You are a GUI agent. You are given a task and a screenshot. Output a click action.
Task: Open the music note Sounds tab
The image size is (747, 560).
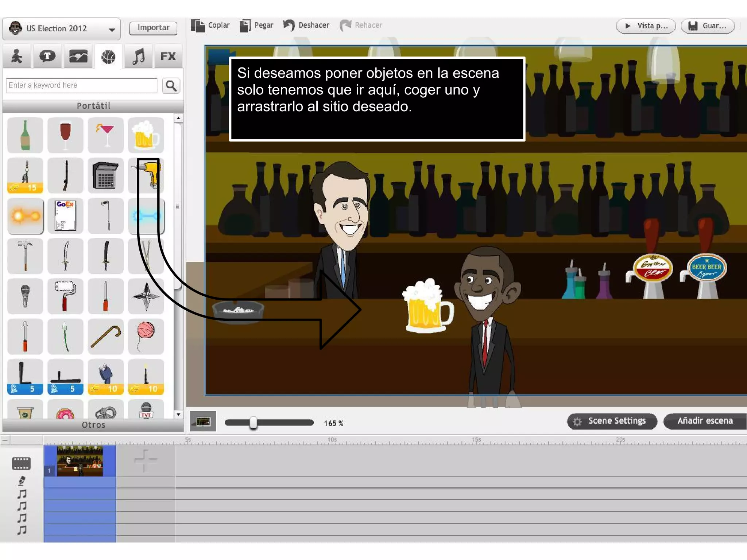(x=139, y=57)
